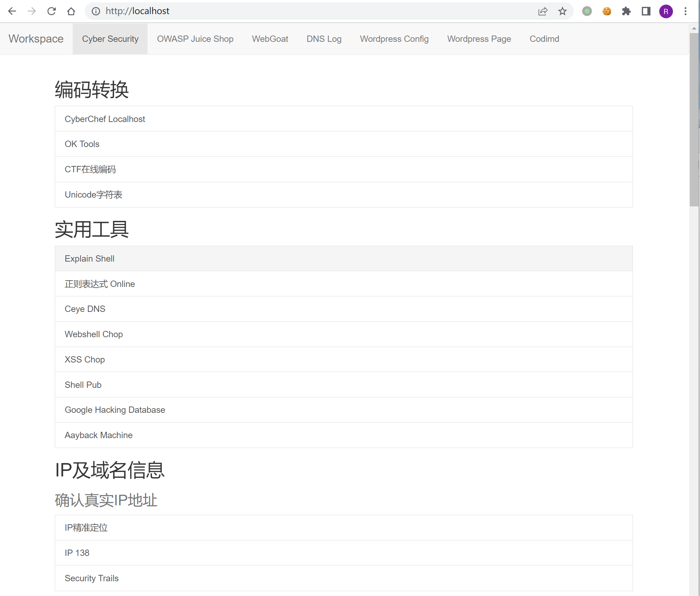Click the browser back arrow icon

click(x=12, y=11)
